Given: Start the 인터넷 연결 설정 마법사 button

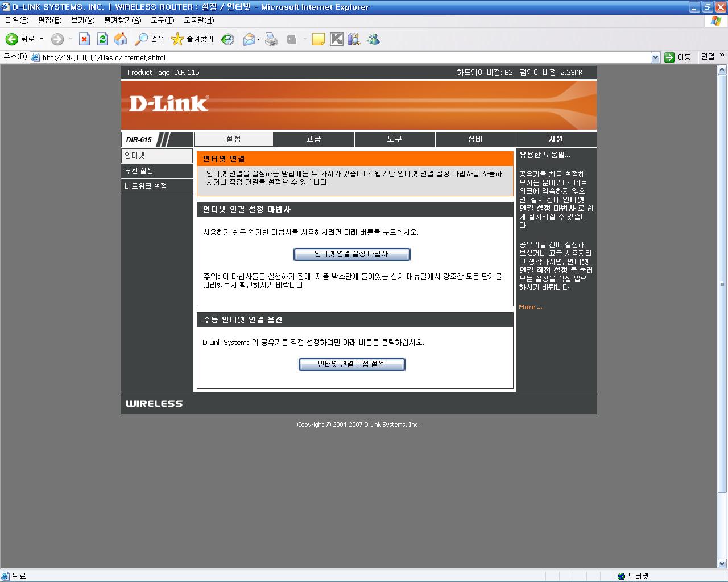Looking at the screenshot, I should click(x=352, y=254).
